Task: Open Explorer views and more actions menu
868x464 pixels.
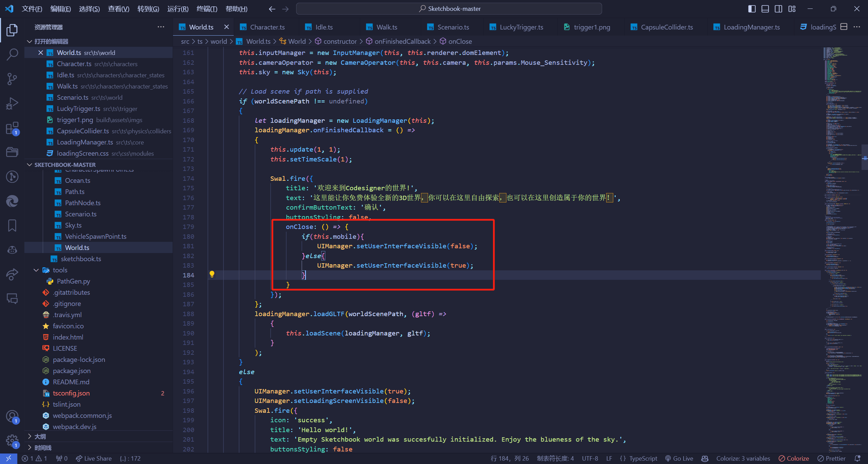Action: tap(161, 27)
